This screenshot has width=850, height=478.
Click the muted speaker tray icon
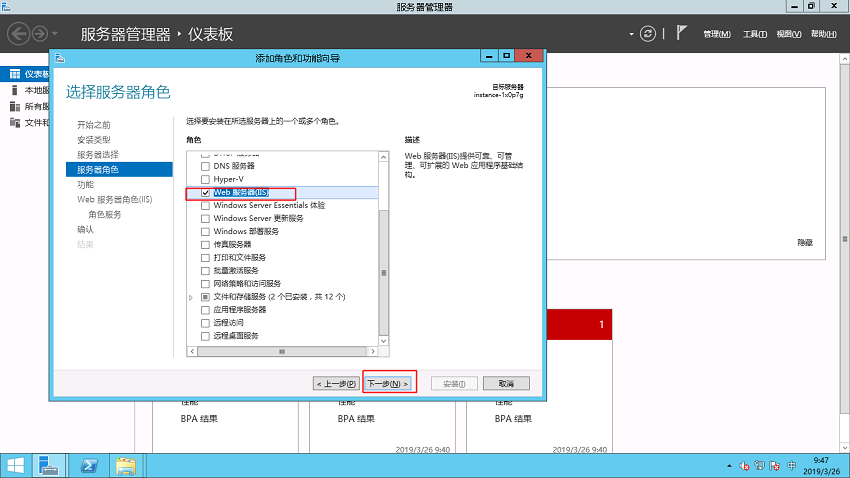pos(744,466)
